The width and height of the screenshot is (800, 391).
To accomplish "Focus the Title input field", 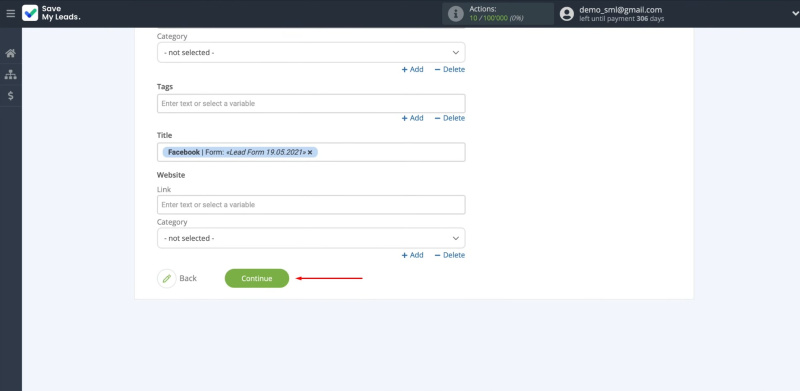I will point(311,152).
